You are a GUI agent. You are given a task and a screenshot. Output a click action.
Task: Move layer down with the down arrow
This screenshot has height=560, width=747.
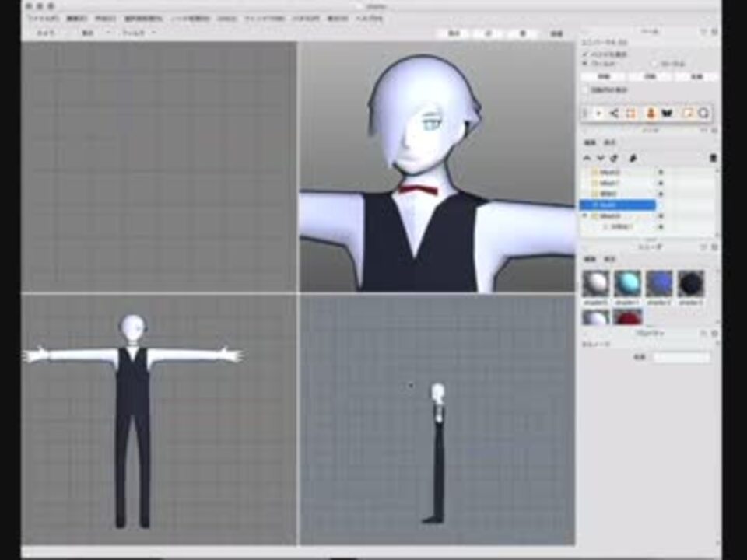pyautogui.click(x=601, y=158)
